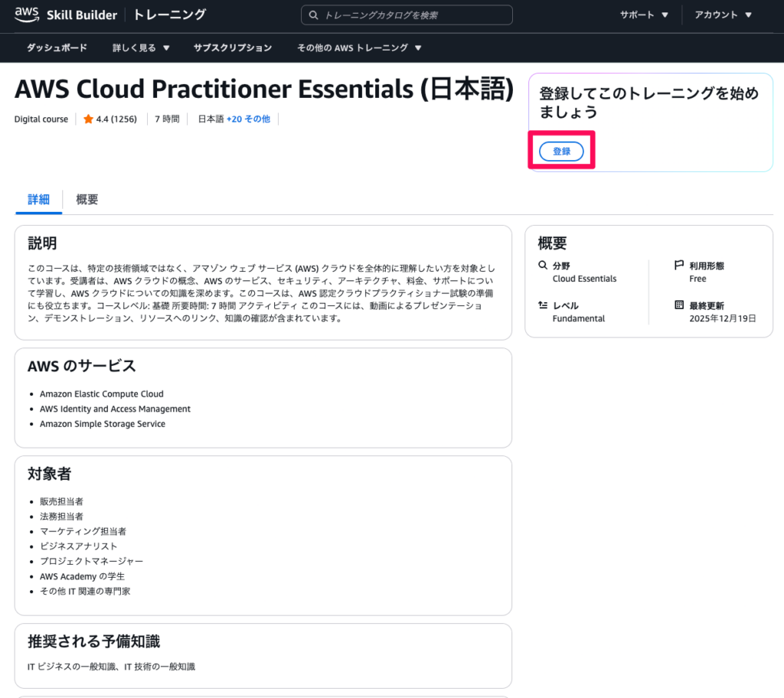784x698 pixels.
Task: Expand the アカウント dropdown
Action: 723,15
